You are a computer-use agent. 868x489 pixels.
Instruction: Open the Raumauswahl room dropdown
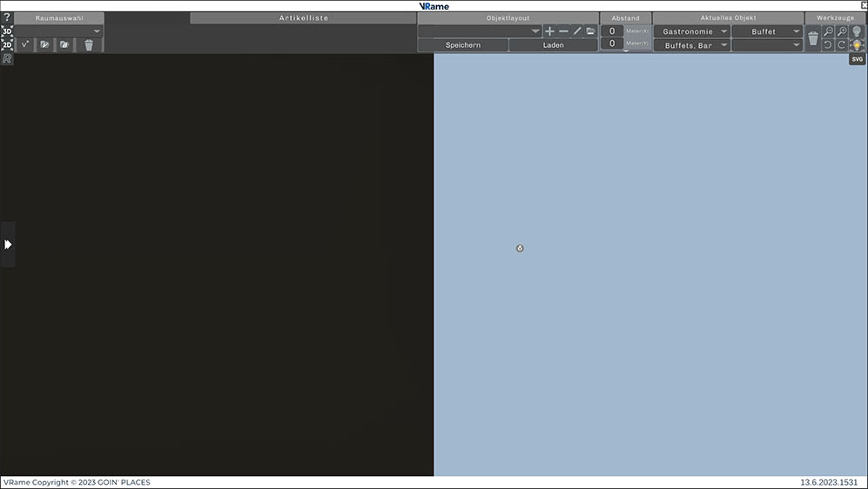(x=58, y=31)
